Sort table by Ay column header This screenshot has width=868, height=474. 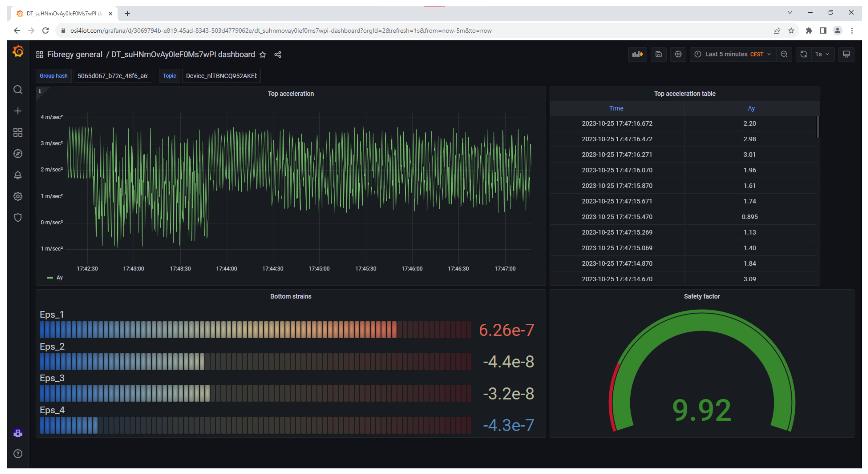pos(751,108)
